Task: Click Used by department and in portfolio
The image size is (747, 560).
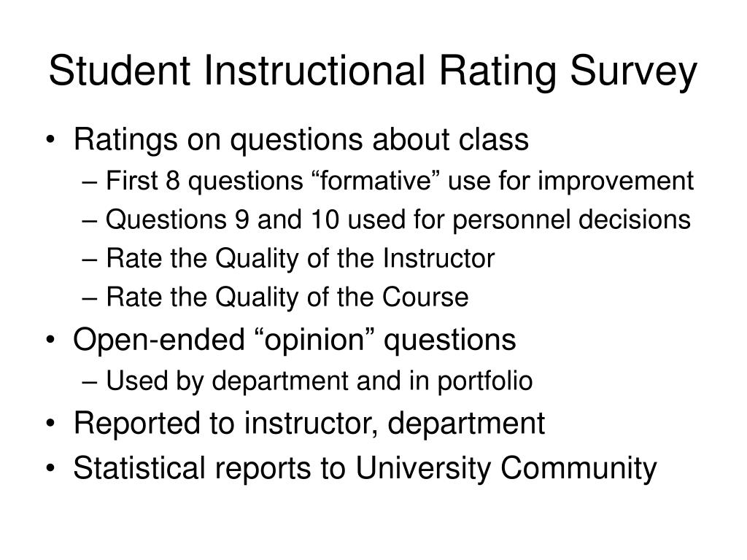Action: [320, 381]
